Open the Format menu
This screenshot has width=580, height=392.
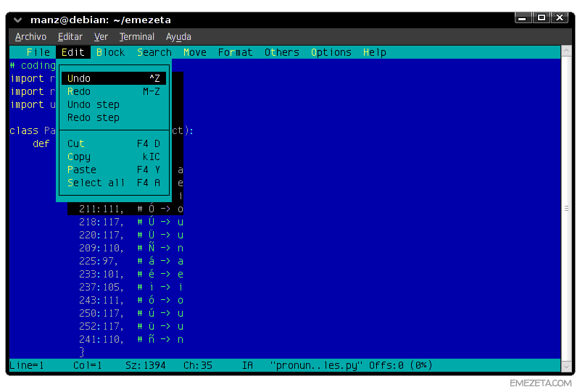pyautogui.click(x=235, y=52)
